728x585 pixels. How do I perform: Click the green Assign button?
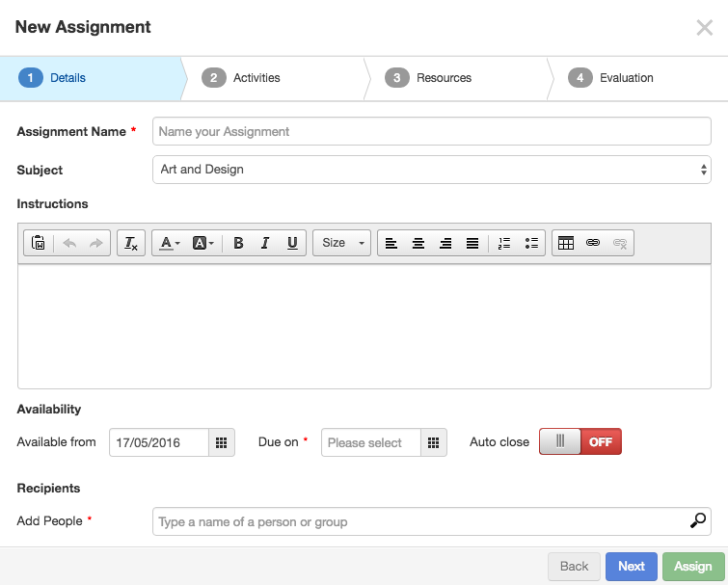click(693, 567)
